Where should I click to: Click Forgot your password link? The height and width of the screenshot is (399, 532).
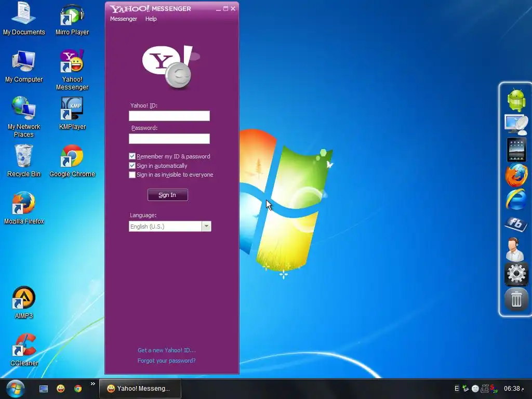pos(167,361)
